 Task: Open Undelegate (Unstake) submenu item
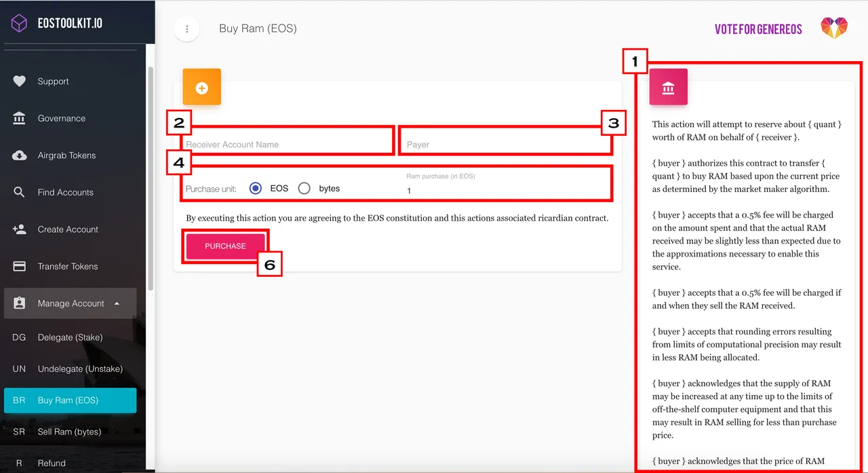point(71,368)
